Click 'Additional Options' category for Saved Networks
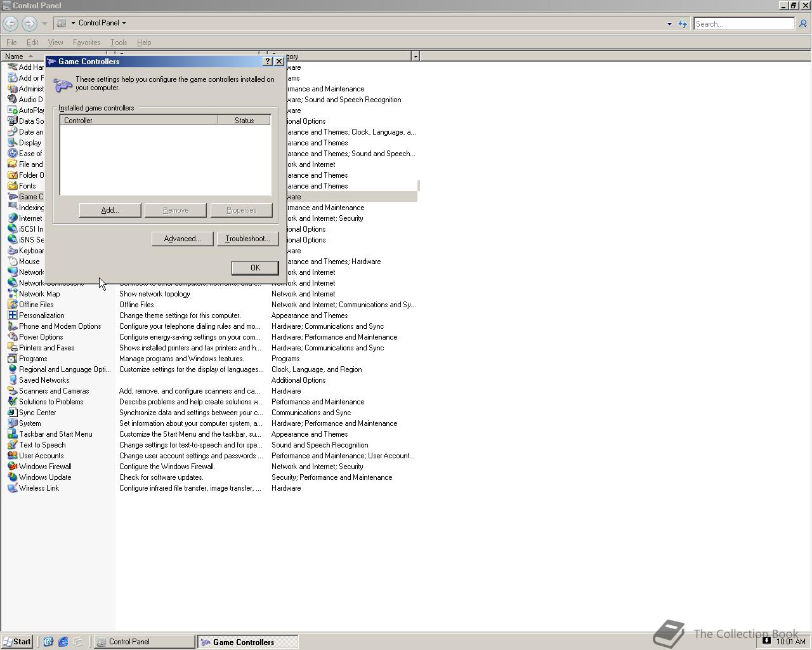The height and width of the screenshot is (650, 812). click(298, 380)
